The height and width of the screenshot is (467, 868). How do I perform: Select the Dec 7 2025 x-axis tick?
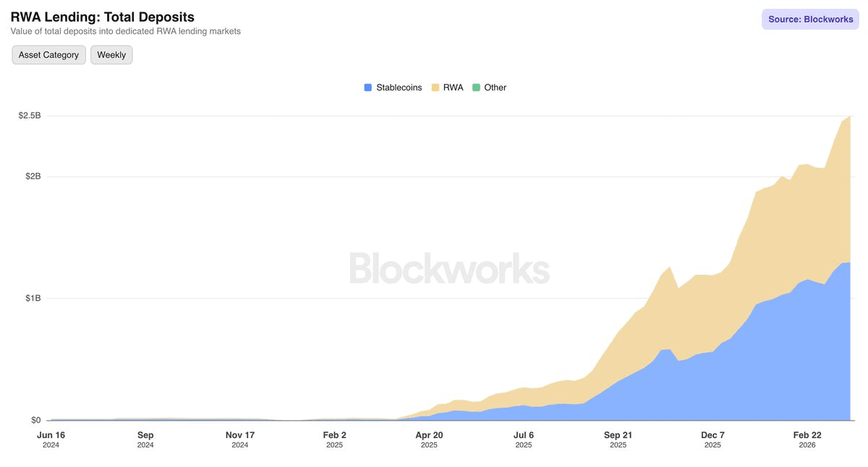(712, 439)
